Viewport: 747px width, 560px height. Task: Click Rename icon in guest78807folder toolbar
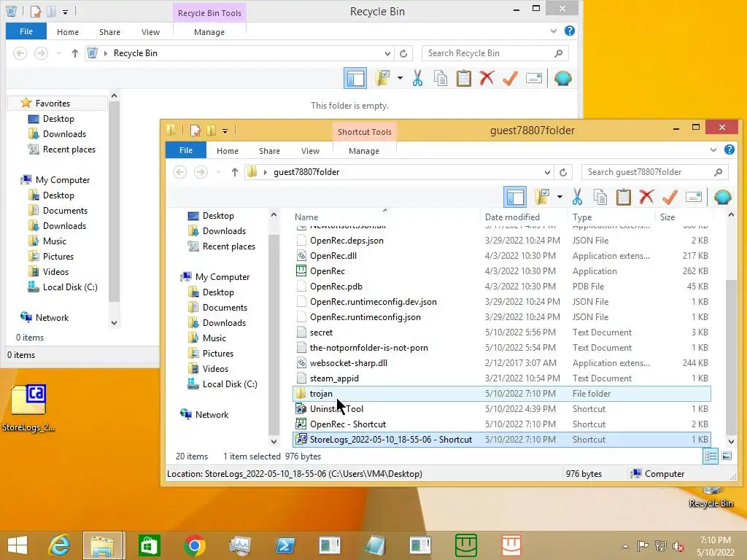click(694, 197)
